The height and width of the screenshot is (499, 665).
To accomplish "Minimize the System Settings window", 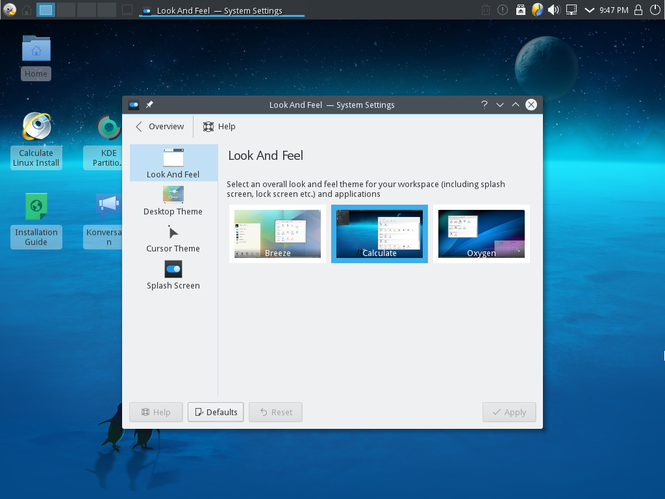I will click(x=500, y=105).
